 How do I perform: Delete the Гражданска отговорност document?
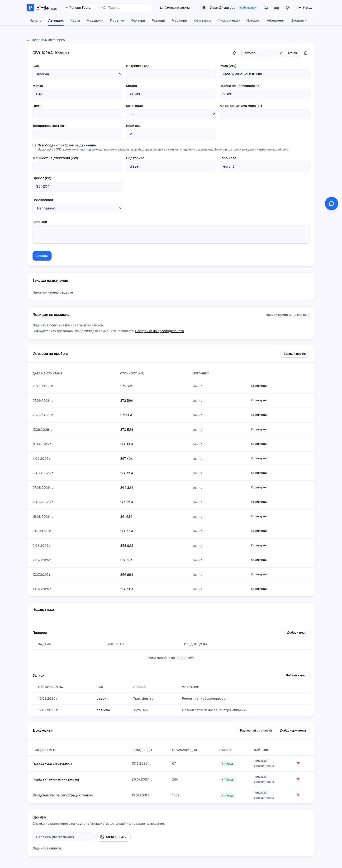pos(298,763)
